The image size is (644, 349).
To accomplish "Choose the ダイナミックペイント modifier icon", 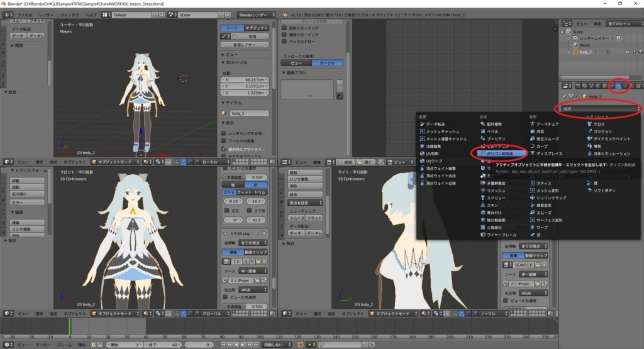I will [589, 139].
